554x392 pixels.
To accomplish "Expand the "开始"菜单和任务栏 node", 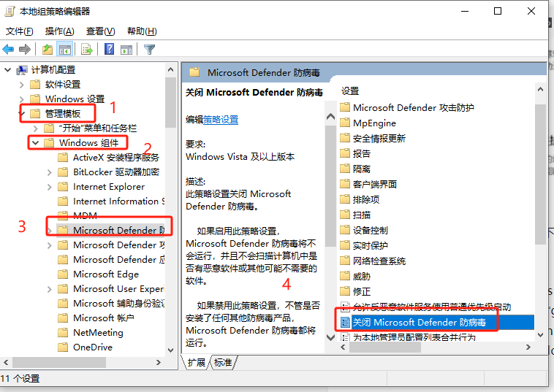I will point(35,128).
